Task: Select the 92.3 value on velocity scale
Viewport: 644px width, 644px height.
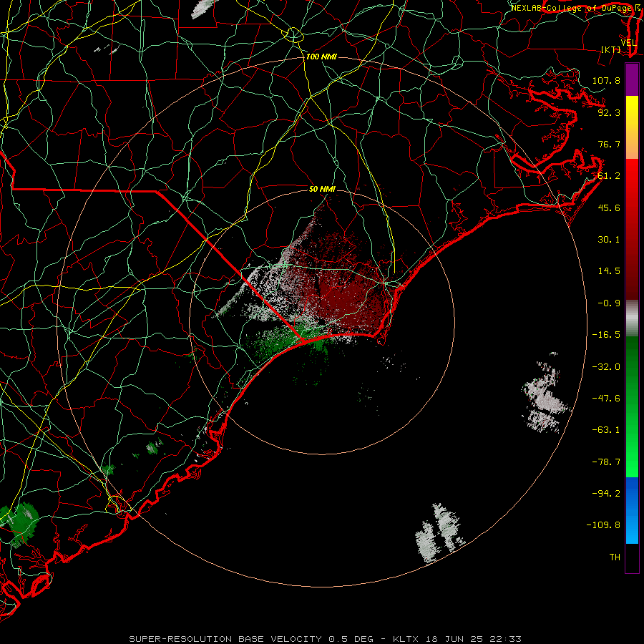Action: coord(609,112)
